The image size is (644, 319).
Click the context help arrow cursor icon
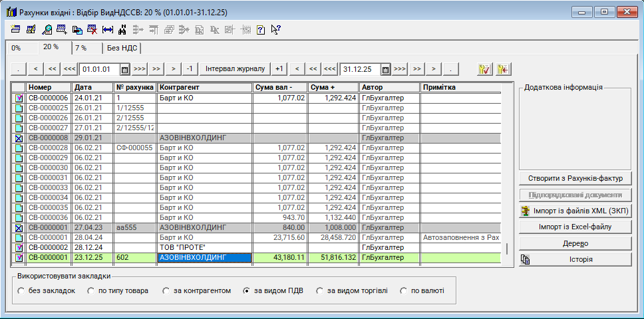tap(275, 29)
